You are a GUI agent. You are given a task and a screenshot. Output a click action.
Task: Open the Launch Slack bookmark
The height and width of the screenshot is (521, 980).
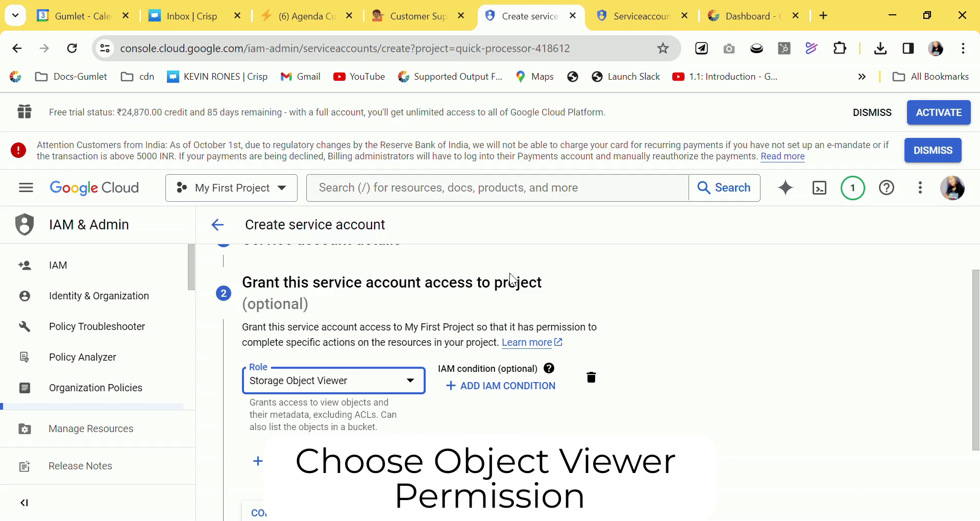pos(626,77)
